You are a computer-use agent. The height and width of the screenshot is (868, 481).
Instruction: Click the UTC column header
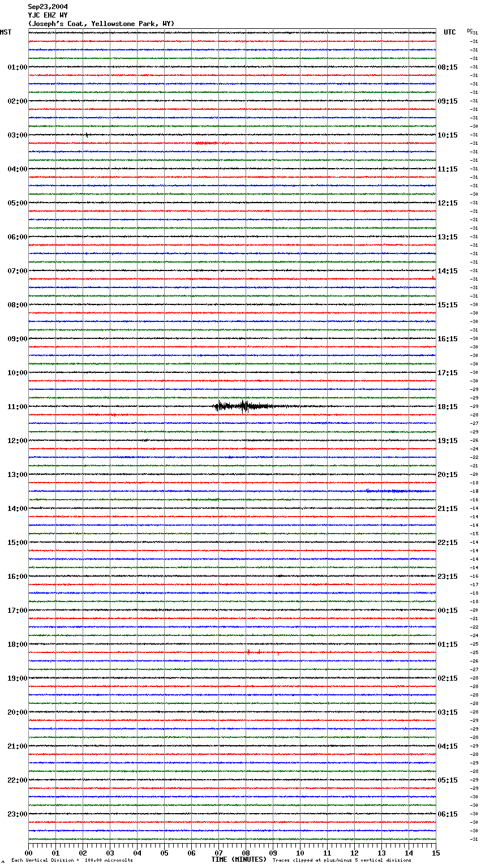tap(450, 32)
